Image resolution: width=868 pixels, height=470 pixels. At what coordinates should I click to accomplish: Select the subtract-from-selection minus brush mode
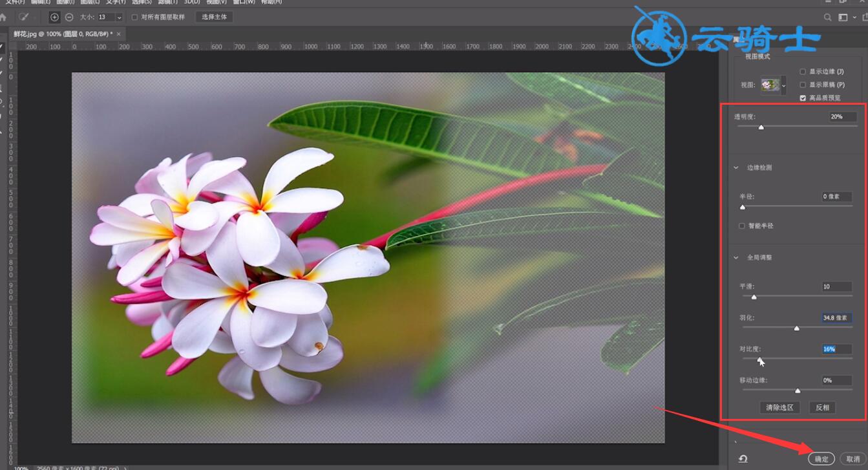(x=69, y=17)
